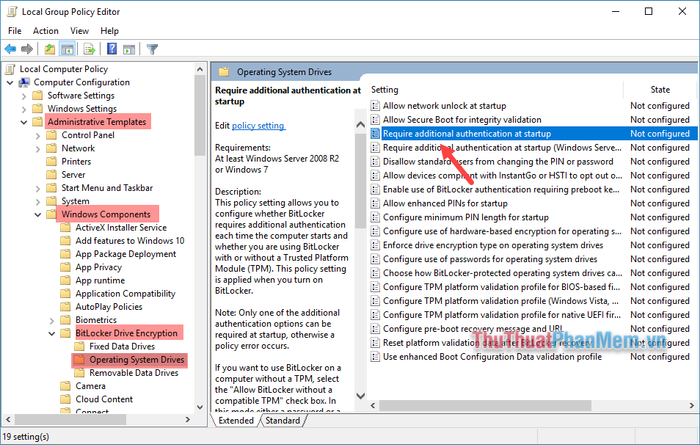Sort by the State column header

tap(660, 90)
